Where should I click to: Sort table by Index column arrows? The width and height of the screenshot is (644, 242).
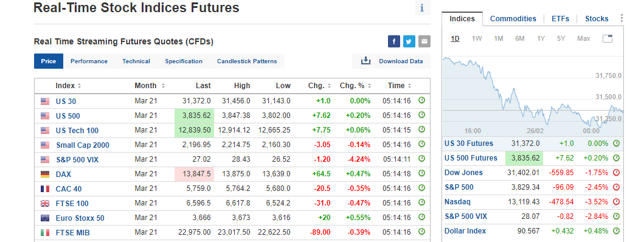(79, 86)
